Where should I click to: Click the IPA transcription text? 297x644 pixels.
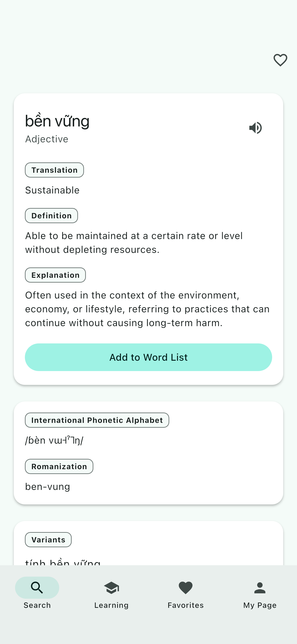[x=54, y=440]
